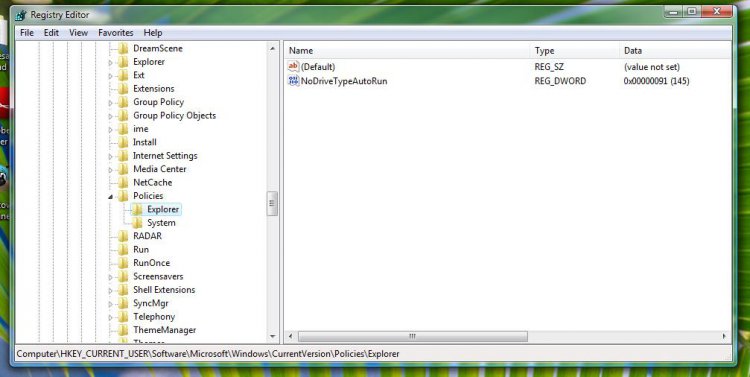The width and height of the screenshot is (750, 377).
Task: Select the (Default) value name
Action: point(318,67)
